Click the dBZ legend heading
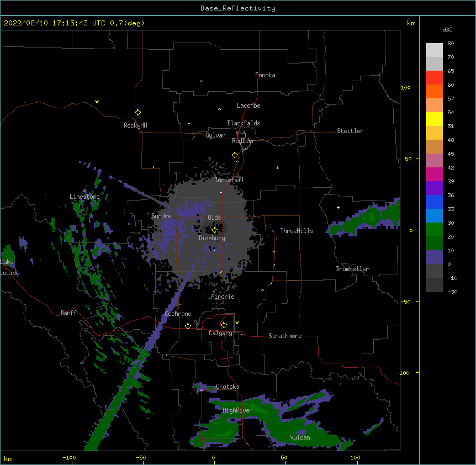This screenshot has width=476, height=465. click(x=447, y=30)
